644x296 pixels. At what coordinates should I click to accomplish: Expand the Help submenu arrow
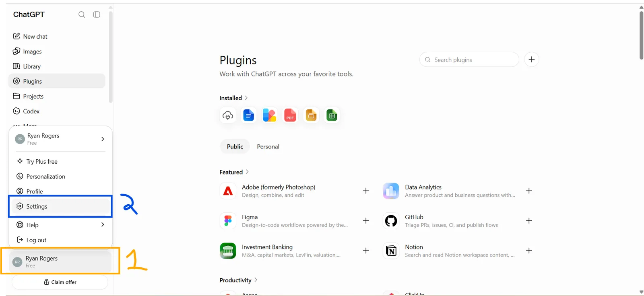[x=103, y=225]
